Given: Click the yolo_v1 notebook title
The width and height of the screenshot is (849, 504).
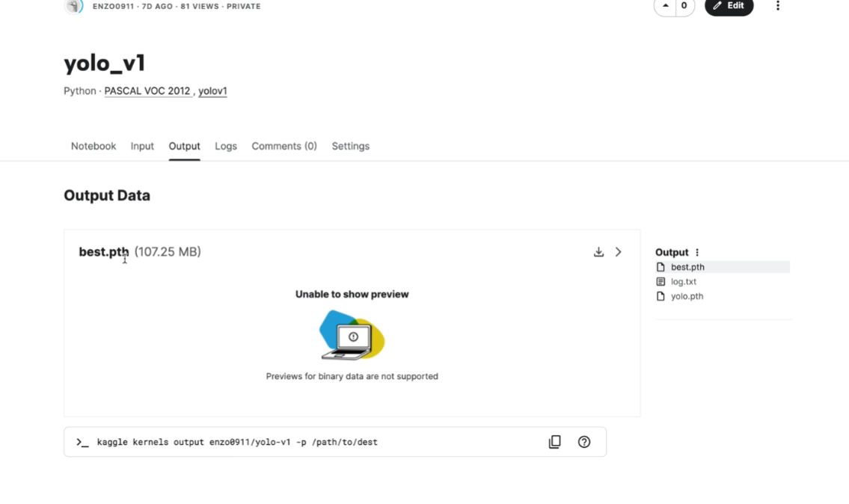Looking at the screenshot, I should [x=105, y=63].
